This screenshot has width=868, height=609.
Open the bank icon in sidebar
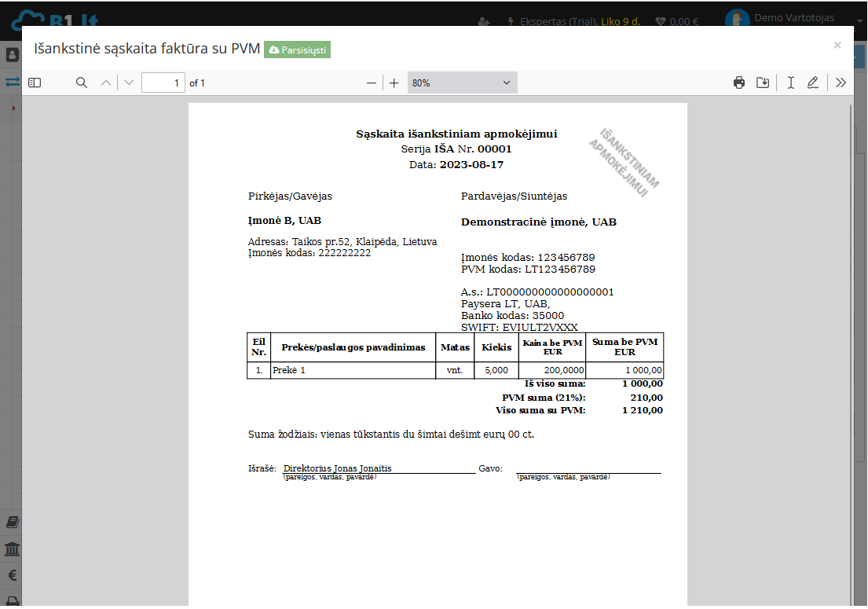12,548
